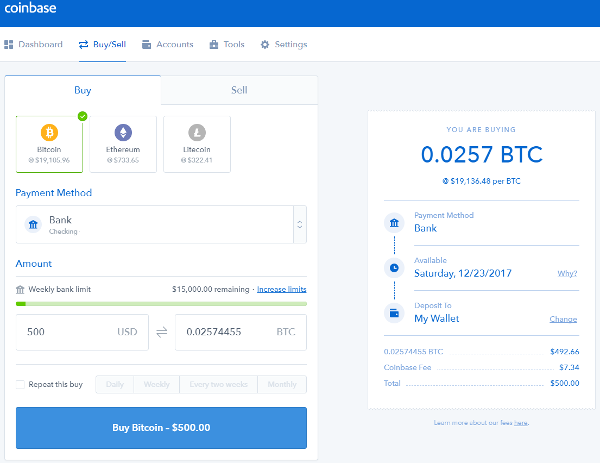This screenshot has height=463, width=600.
Task: Click the green checkmark on Bitcoin card
Action: point(82,116)
